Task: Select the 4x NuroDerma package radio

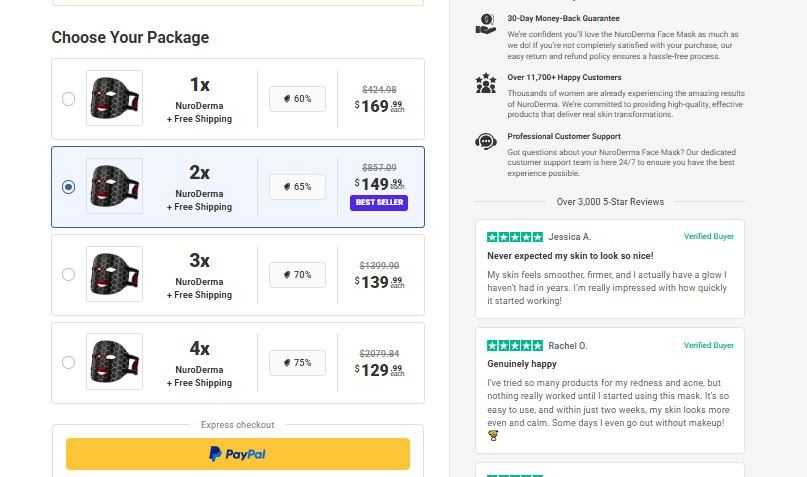Action: (68, 363)
